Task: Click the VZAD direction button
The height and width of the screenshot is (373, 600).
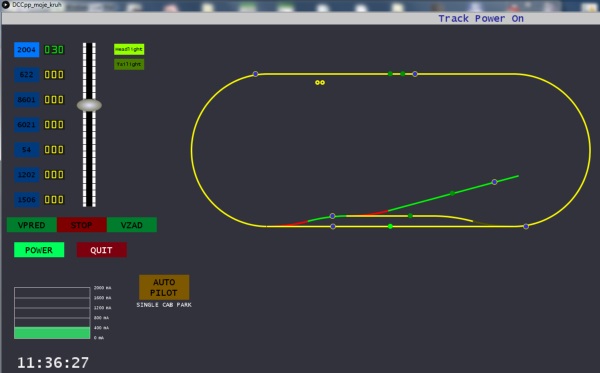Action: tap(132, 225)
